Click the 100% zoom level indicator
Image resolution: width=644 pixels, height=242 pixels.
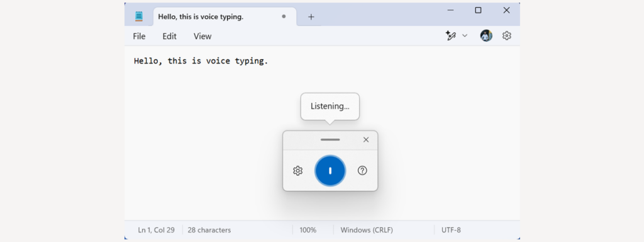click(x=308, y=230)
